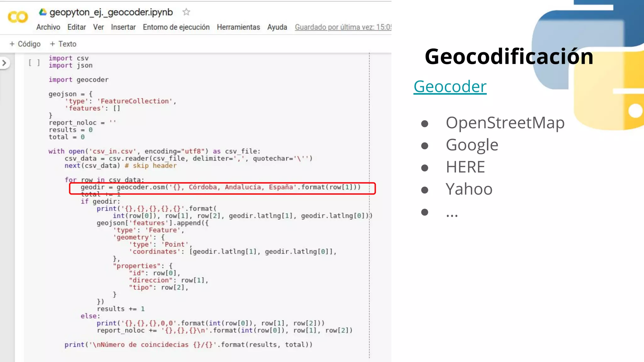Click the final print Número de coincidecias line

(x=189, y=345)
